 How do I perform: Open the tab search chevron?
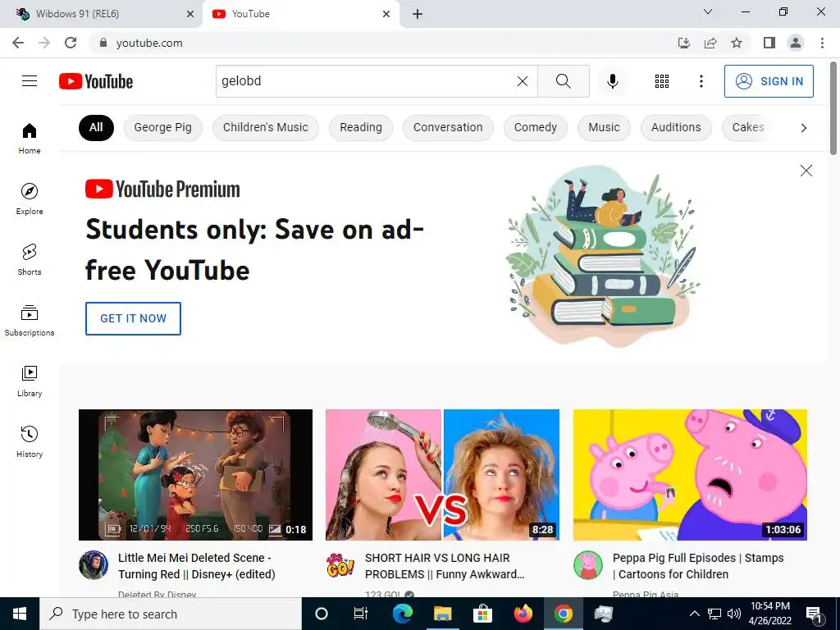708,11
